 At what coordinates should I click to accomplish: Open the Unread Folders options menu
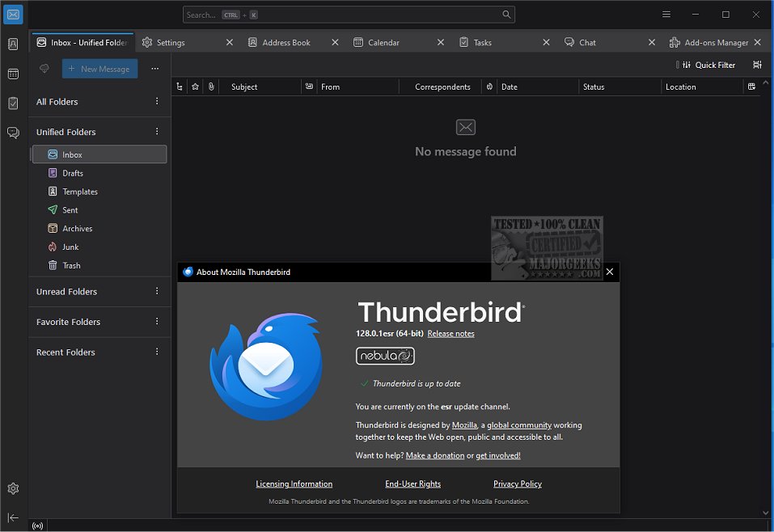point(157,292)
